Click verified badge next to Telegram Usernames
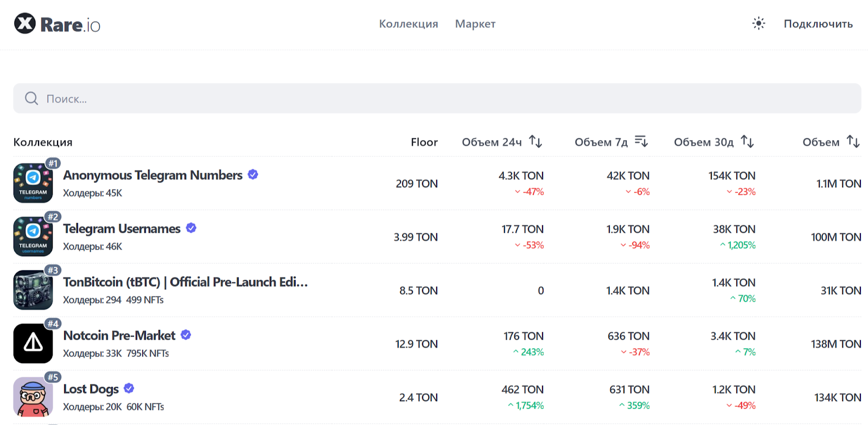 pos(191,228)
